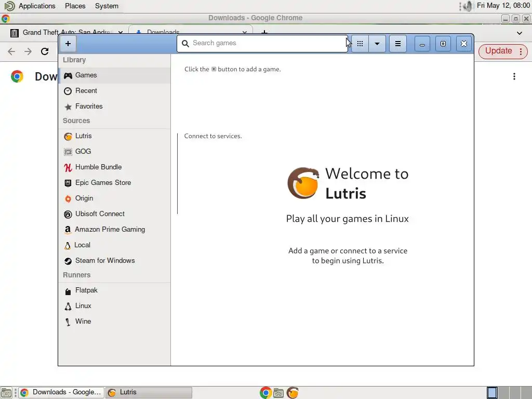Select the GOG source
This screenshot has width=532, height=399.
click(115, 152)
